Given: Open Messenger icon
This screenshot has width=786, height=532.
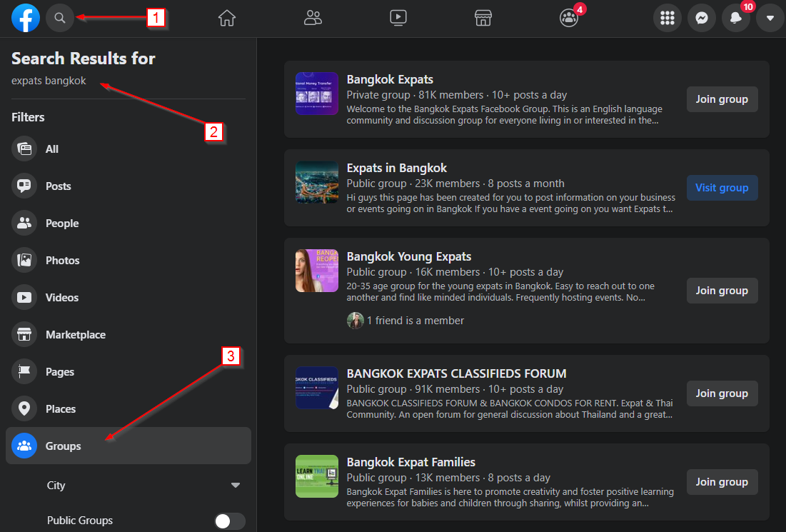Looking at the screenshot, I should pos(701,18).
